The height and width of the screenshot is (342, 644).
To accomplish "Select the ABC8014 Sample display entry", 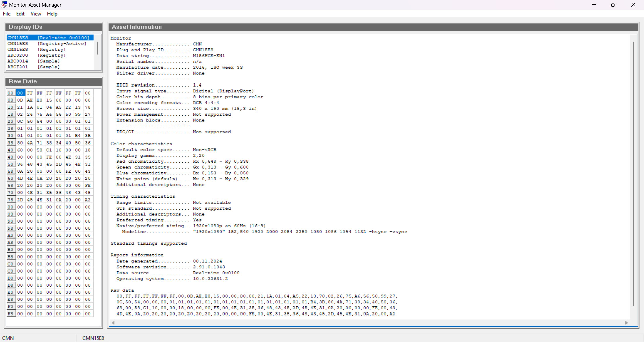I will (x=34, y=61).
